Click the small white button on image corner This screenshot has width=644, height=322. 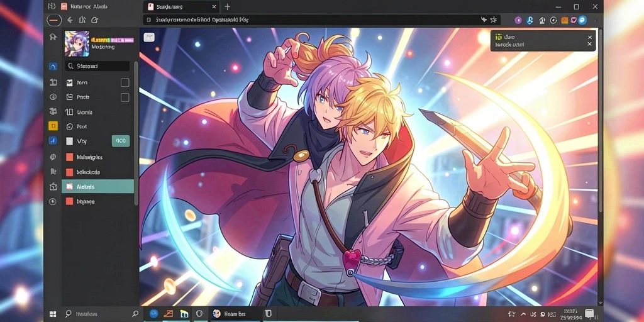(148, 37)
